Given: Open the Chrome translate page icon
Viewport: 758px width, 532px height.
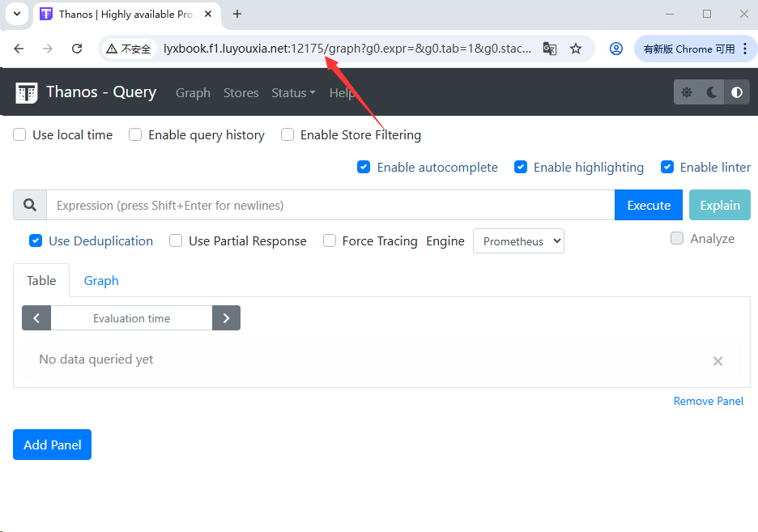Looking at the screenshot, I should point(550,49).
